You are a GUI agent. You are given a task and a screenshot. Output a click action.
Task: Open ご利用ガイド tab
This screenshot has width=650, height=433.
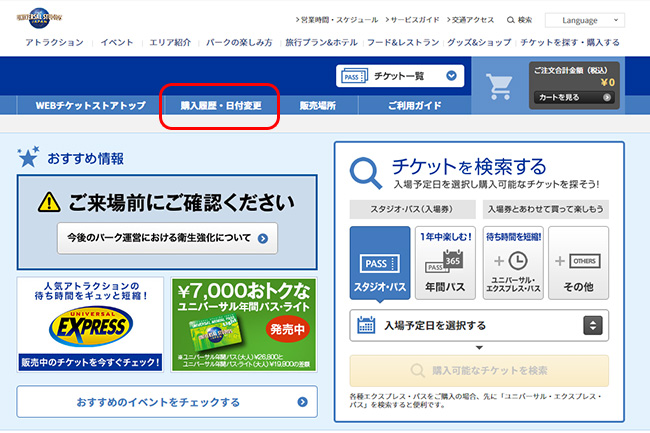(x=415, y=106)
